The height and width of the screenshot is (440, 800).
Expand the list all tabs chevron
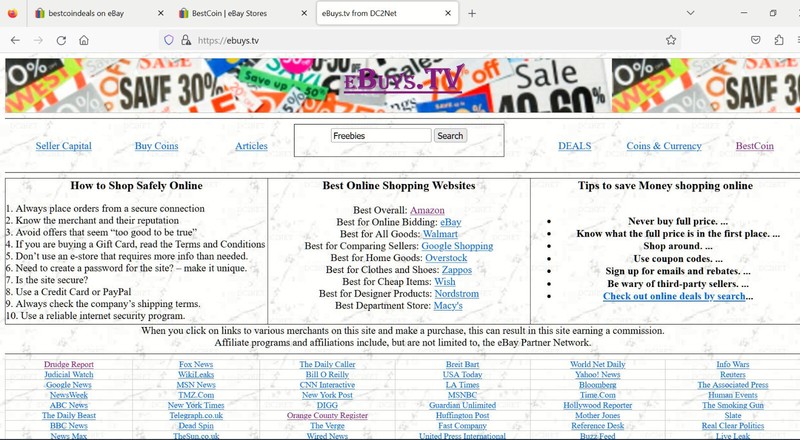coord(690,13)
